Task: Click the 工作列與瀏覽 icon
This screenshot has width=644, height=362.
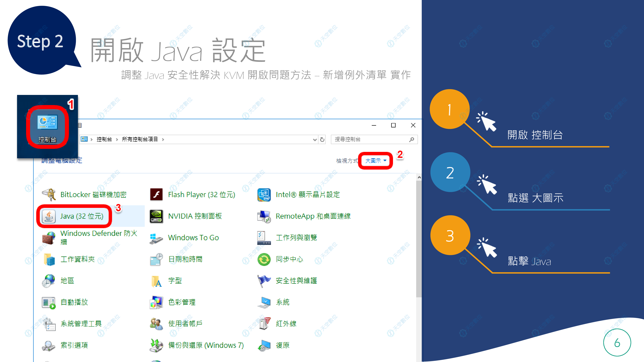Action: pos(264,238)
